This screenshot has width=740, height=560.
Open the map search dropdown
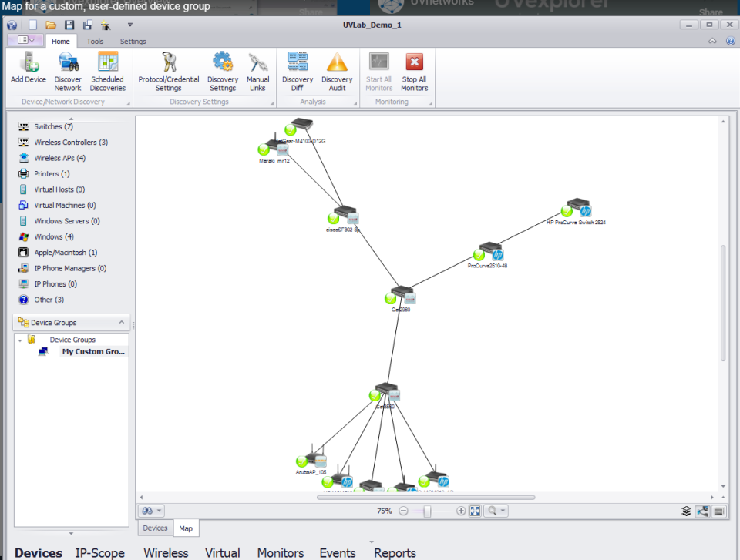click(x=496, y=511)
